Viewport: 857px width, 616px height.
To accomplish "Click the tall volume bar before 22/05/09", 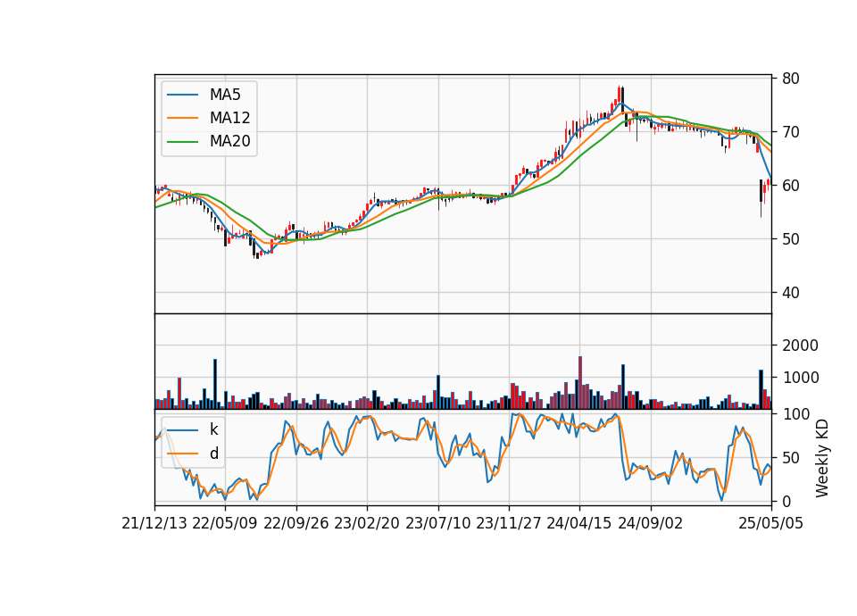I will [x=215, y=384].
